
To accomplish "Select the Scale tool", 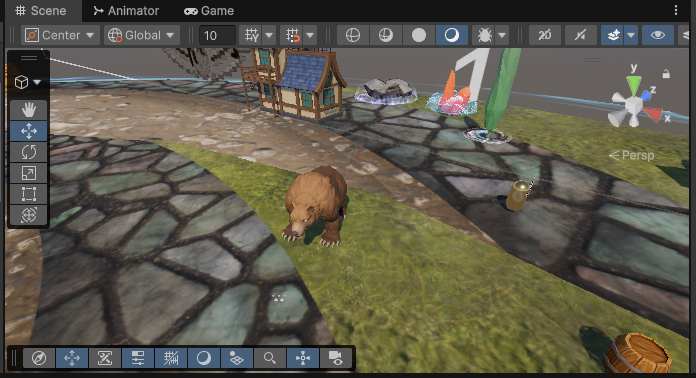I will (x=29, y=173).
